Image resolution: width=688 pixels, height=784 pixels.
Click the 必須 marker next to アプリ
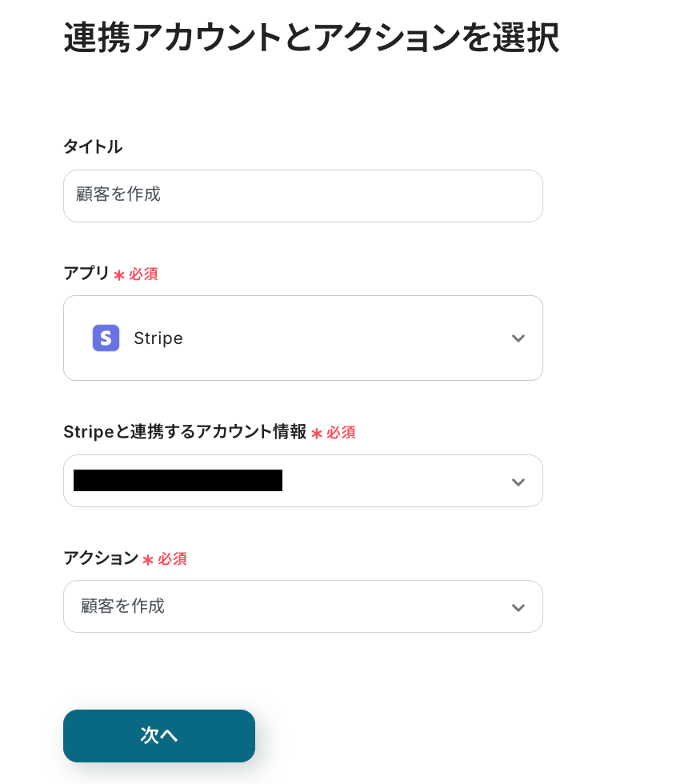[x=143, y=274]
